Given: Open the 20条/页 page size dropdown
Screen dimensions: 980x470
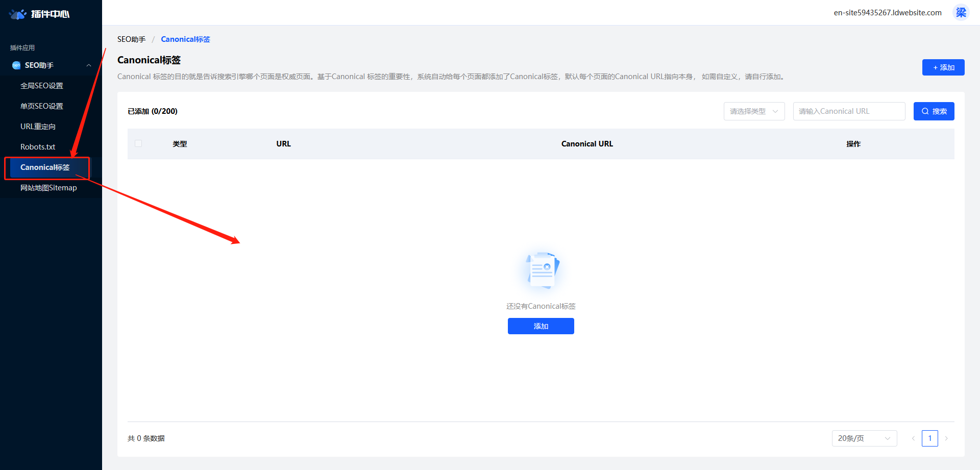Looking at the screenshot, I should pos(864,438).
